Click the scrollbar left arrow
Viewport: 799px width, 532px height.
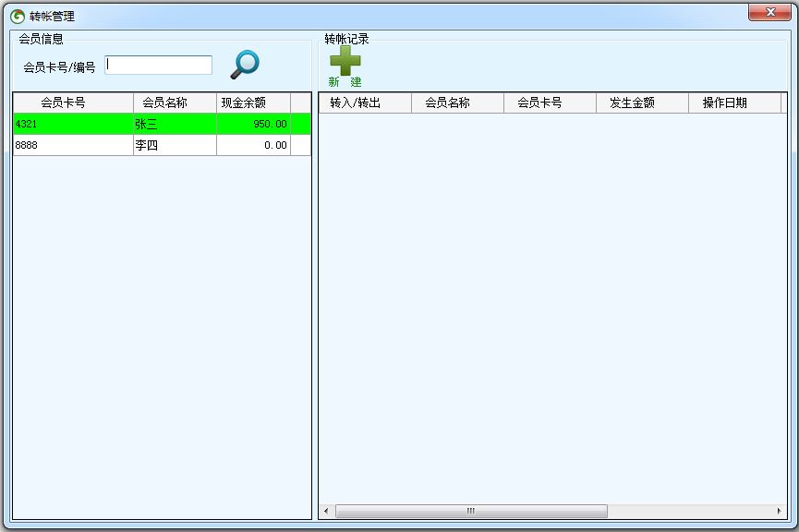[326, 511]
